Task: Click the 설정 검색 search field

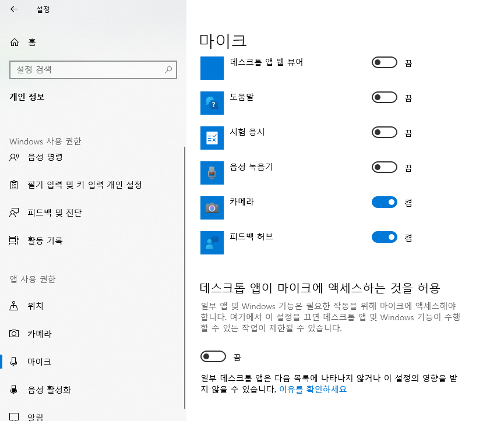Action: [93, 70]
